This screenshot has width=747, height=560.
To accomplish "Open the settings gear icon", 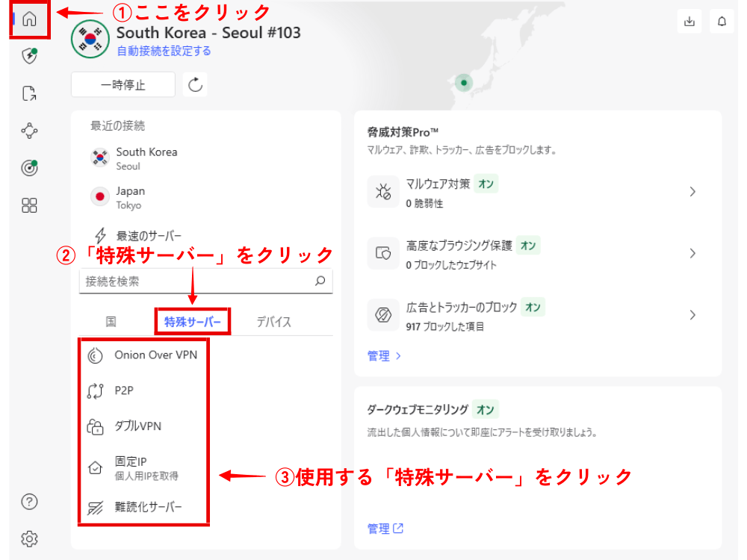I will point(29,538).
